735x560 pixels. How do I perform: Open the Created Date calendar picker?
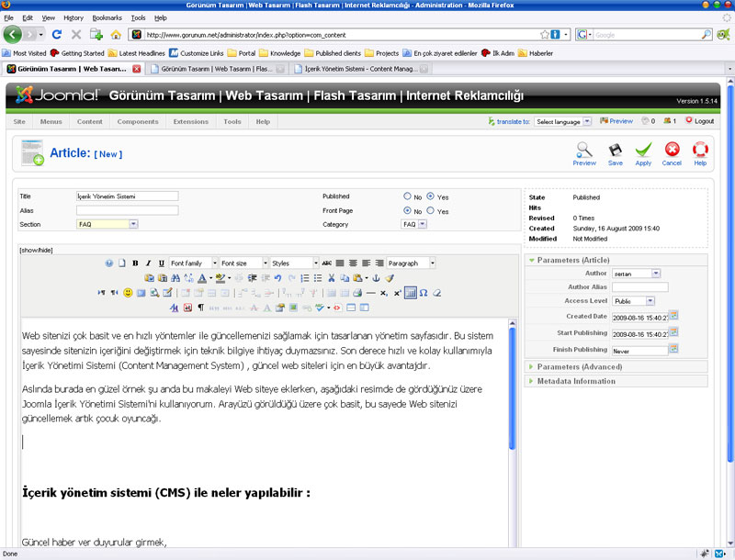673,316
